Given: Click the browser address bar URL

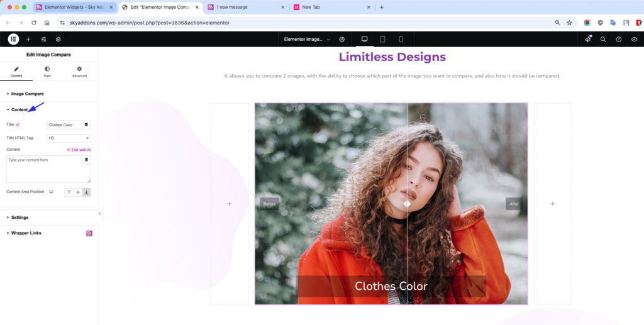Looking at the screenshot, I should (150, 23).
